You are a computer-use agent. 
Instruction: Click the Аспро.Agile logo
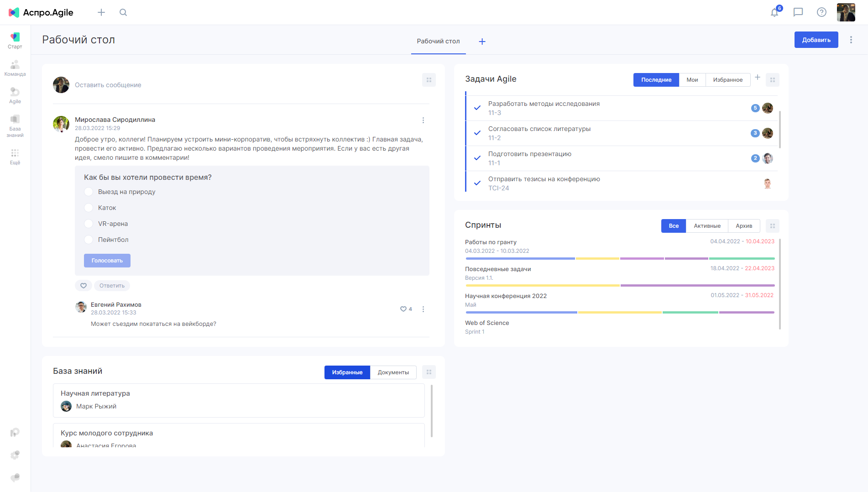[x=41, y=12]
